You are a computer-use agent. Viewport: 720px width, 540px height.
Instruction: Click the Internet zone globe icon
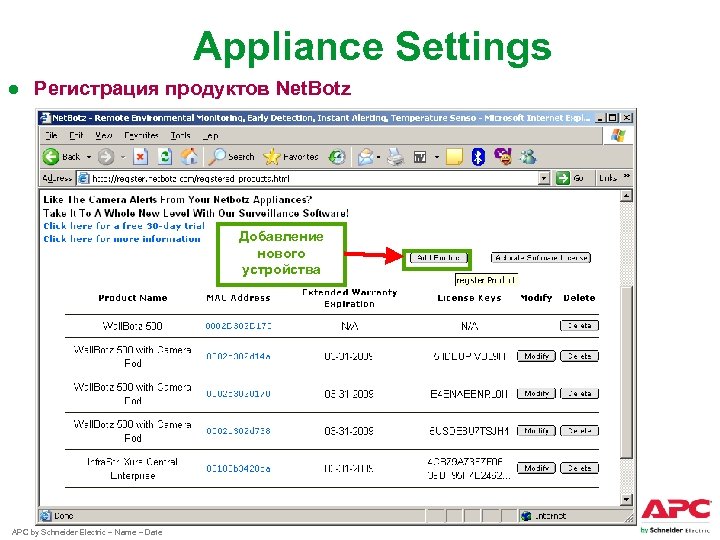526,516
